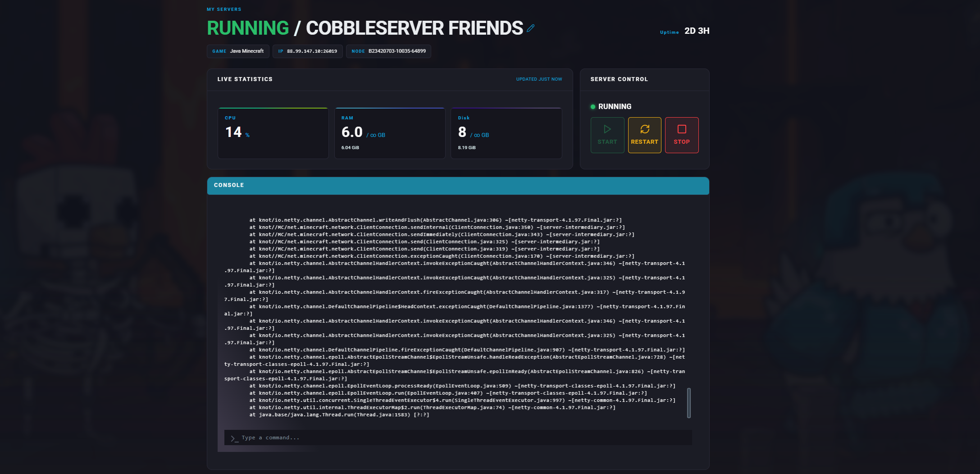Click the Game Java Minecraft badge
Screen dimensions: 980x474
[x=238, y=51]
